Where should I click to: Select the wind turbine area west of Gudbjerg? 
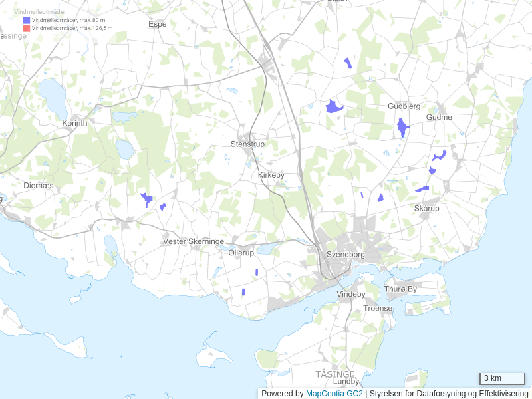[x=333, y=106]
